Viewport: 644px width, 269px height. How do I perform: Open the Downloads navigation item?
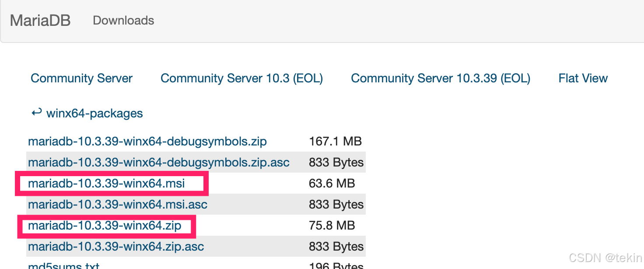pyautogui.click(x=123, y=20)
